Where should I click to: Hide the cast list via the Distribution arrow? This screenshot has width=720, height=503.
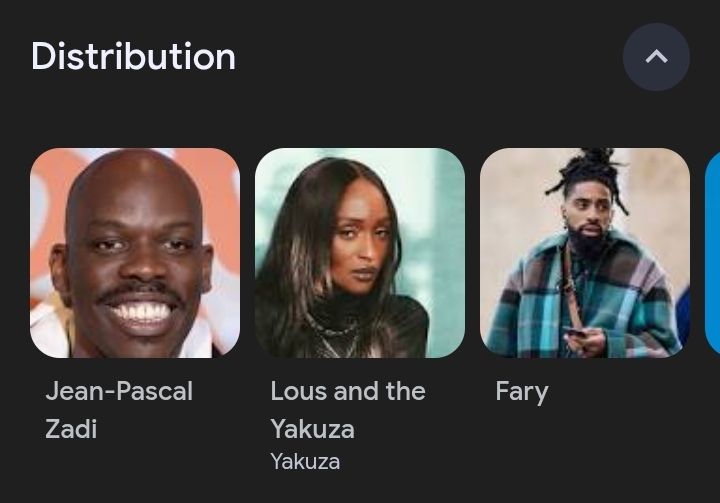[656, 57]
